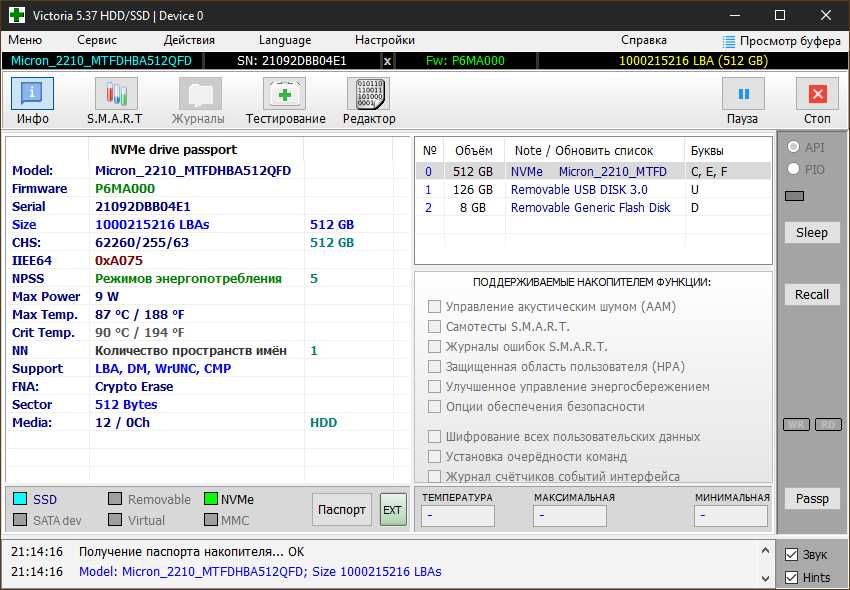Select drive 2 Removable Generic Flash Disk
Screen dimensions: 850x590
click(593, 208)
